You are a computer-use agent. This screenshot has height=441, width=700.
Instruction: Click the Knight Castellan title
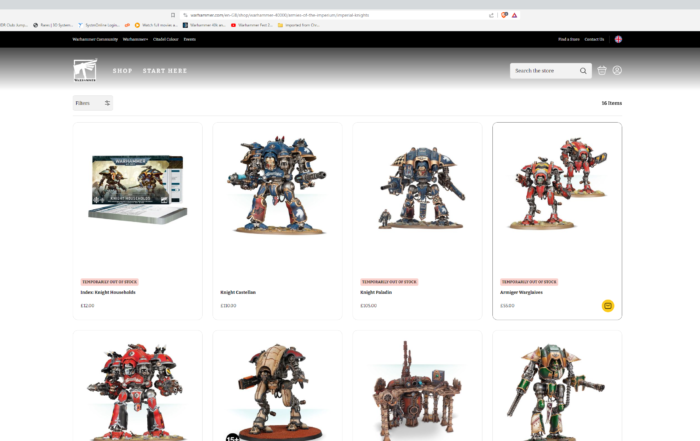(238, 292)
